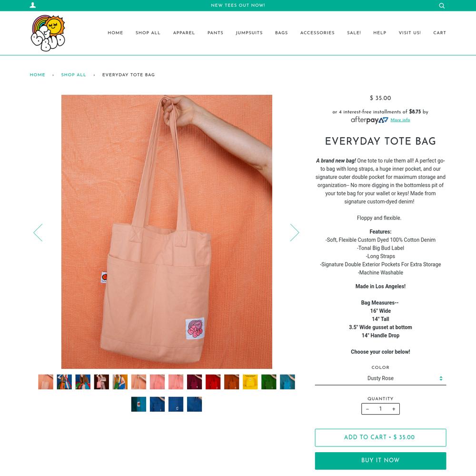Select the bright red tote thumbnail
The height and width of the screenshot is (476, 476).
pos(213,382)
